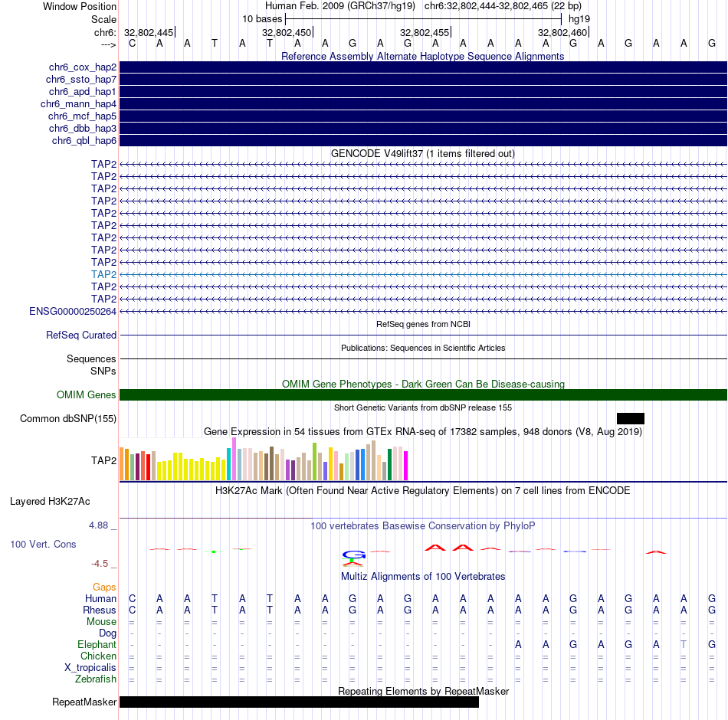Open 100 vertebrates Basewise Conservation by PhyloP title
Viewport: 728px width, 720px height.
(x=422, y=526)
